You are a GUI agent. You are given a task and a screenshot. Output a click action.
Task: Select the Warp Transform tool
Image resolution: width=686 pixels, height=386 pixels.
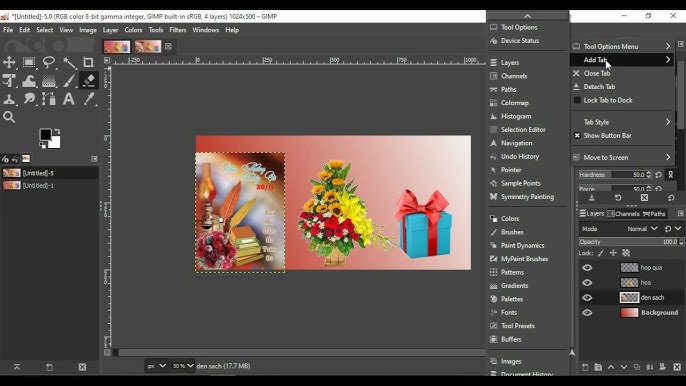(29, 81)
